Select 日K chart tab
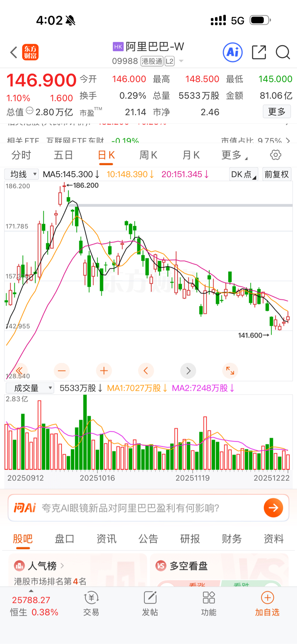The image size is (297, 644). [x=106, y=155]
